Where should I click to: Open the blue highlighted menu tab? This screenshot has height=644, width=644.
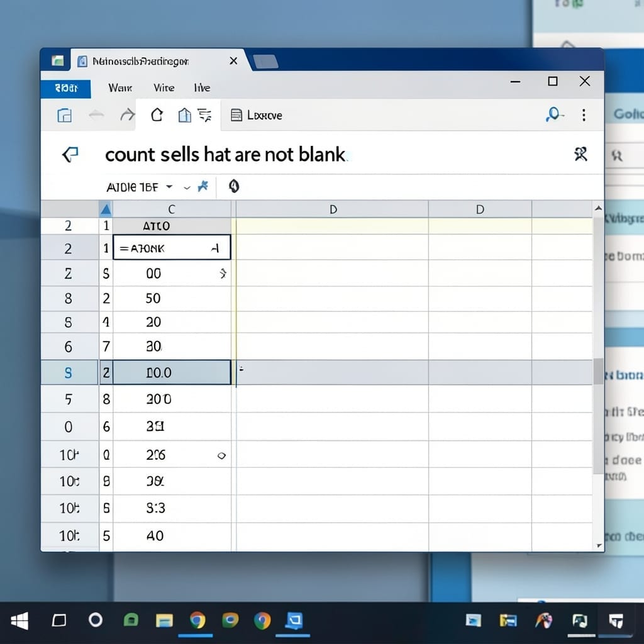pos(65,88)
